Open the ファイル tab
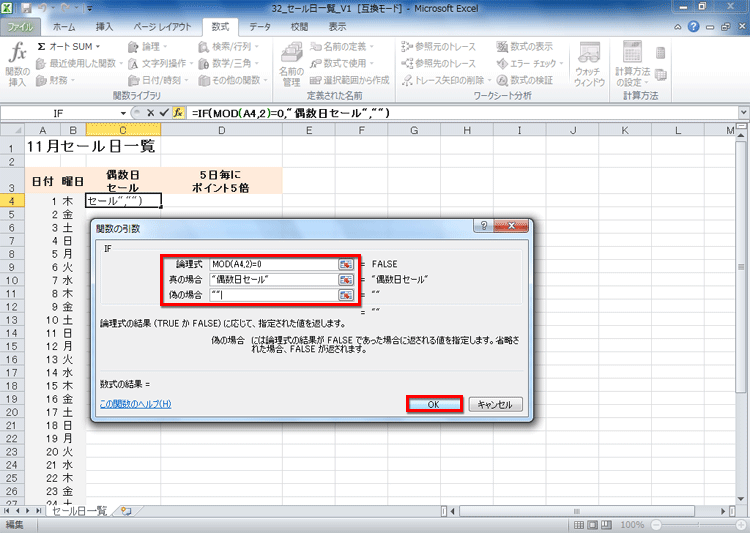The height and width of the screenshot is (533, 750). (x=20, y=27)
